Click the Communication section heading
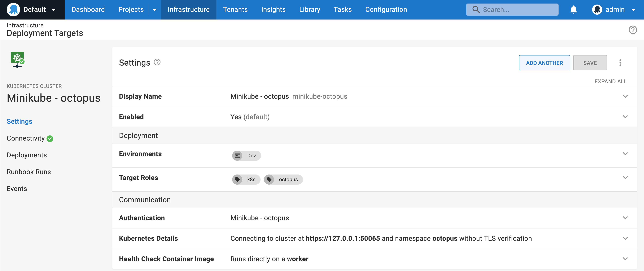644x271 pixels. [x=145, y=200]
